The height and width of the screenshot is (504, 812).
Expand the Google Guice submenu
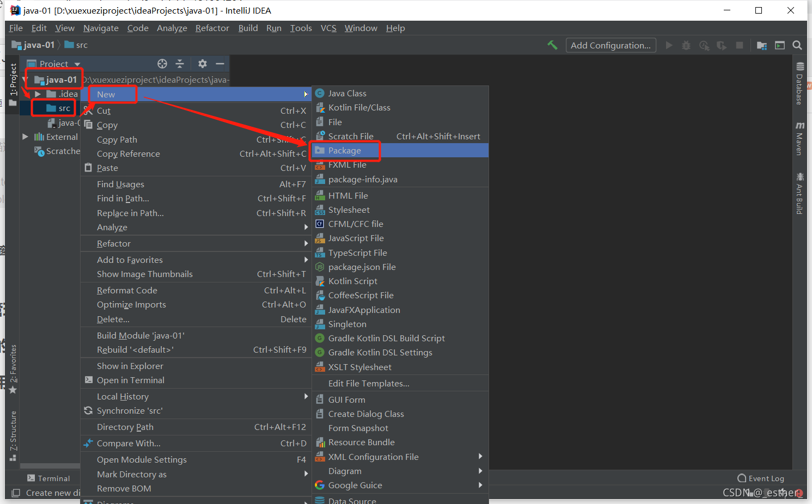pos(400,485)
